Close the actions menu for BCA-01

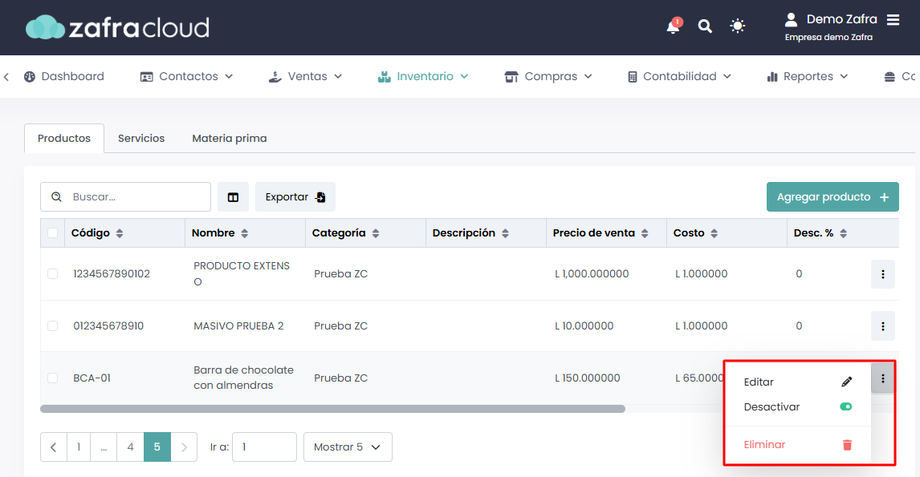pyautogui.click(x=882, y=378)
